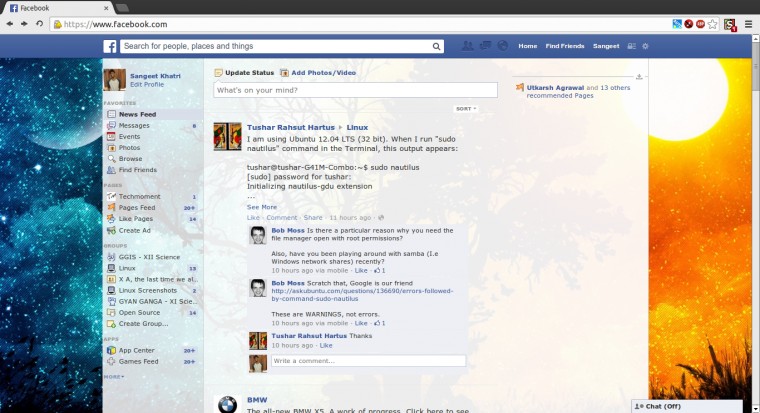This screenshot has width=760, height=413.
Task: Open GGIS - XII Science group
Action: tap(149, 257)
